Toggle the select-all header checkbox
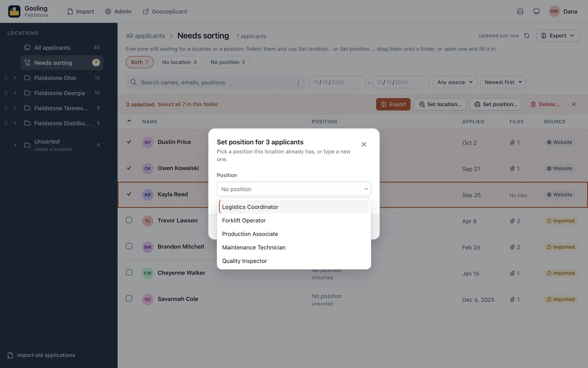 pos(129,121)
